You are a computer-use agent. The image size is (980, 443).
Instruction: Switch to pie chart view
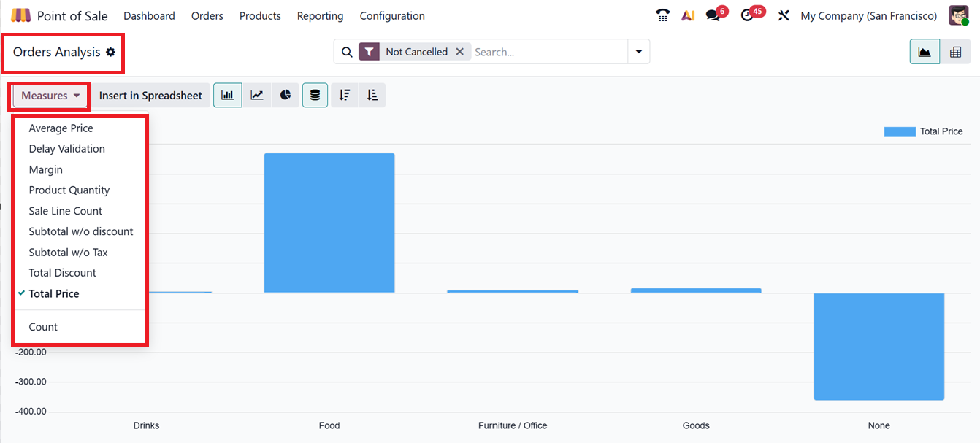point(286,96)
